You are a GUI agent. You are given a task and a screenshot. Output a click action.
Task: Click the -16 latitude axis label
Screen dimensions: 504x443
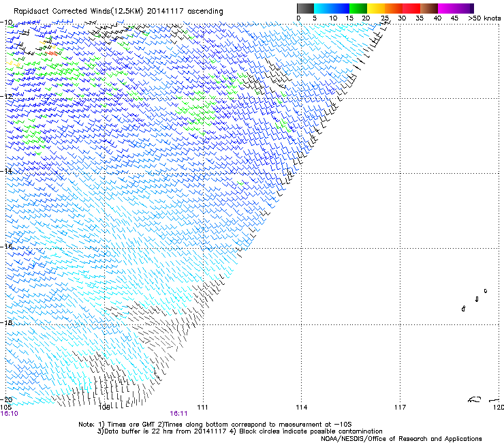click(x=6, y=247)
